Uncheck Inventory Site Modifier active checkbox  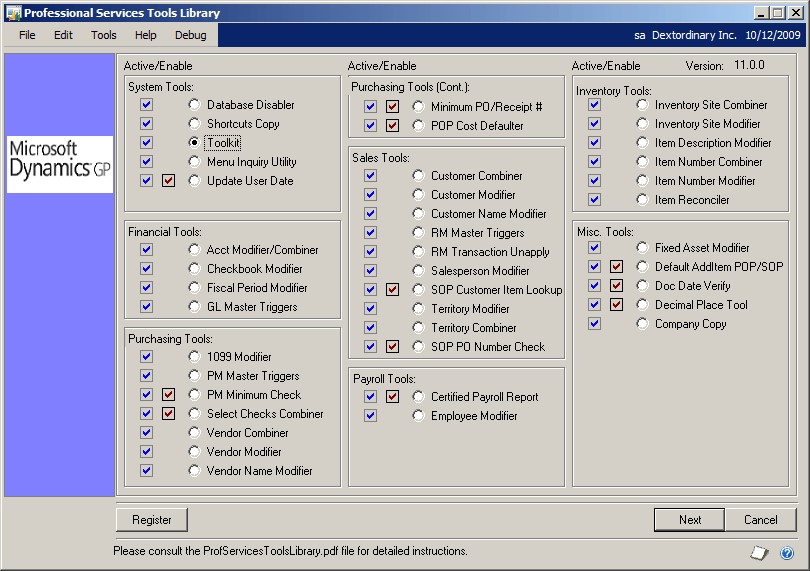coord(595,124)
